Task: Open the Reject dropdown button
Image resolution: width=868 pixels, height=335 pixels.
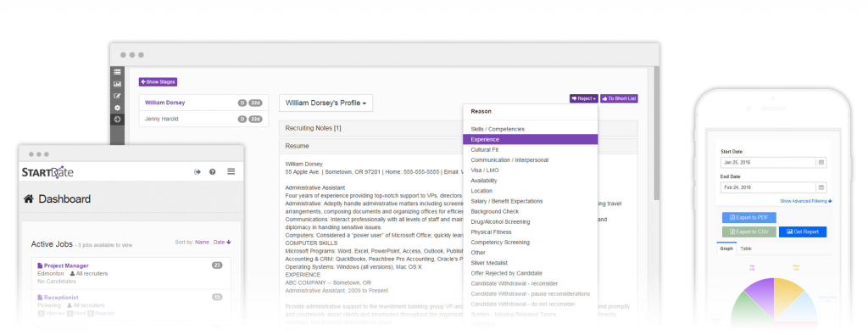Action: [x=583, y=98]
